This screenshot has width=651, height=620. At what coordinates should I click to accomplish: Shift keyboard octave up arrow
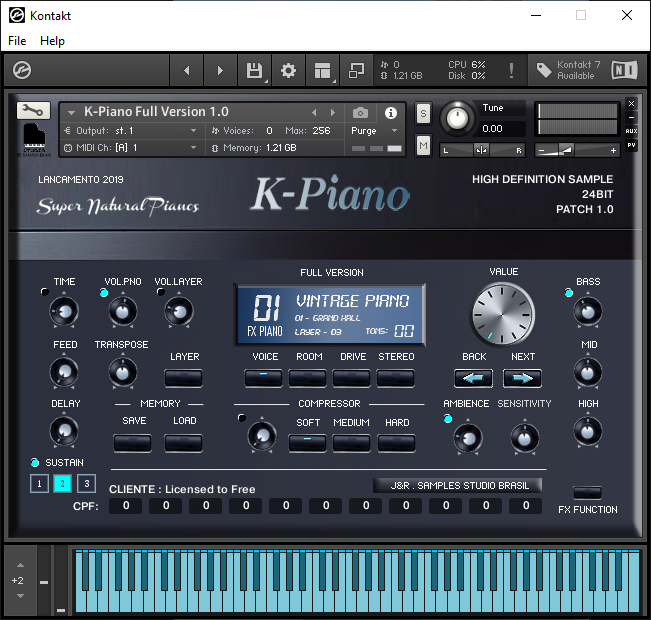(20, 565)
